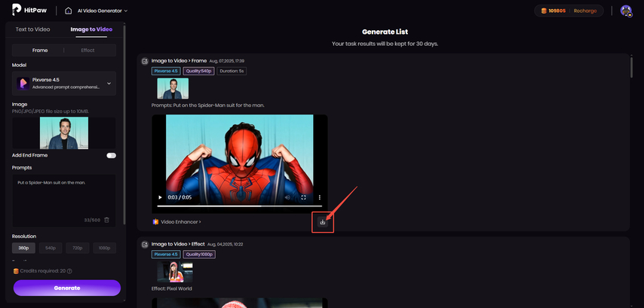Click Recharge to add credits

584,11
